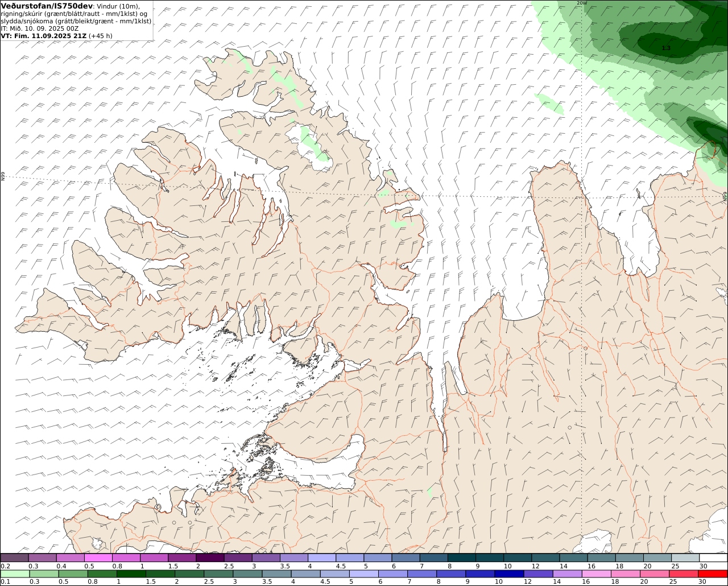
Task: Click the snow legend swatch labeled 0.2
Action: [x=14, y=558]
